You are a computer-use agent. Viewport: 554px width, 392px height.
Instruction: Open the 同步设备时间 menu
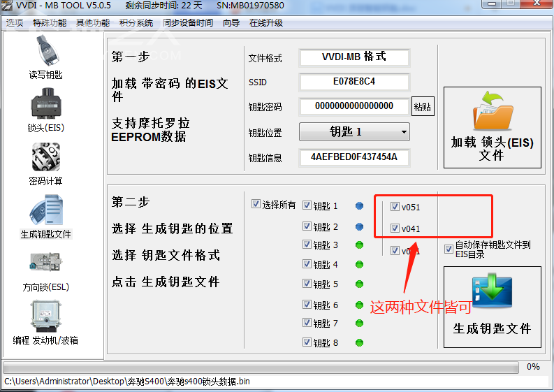click(x=188, y=23)
